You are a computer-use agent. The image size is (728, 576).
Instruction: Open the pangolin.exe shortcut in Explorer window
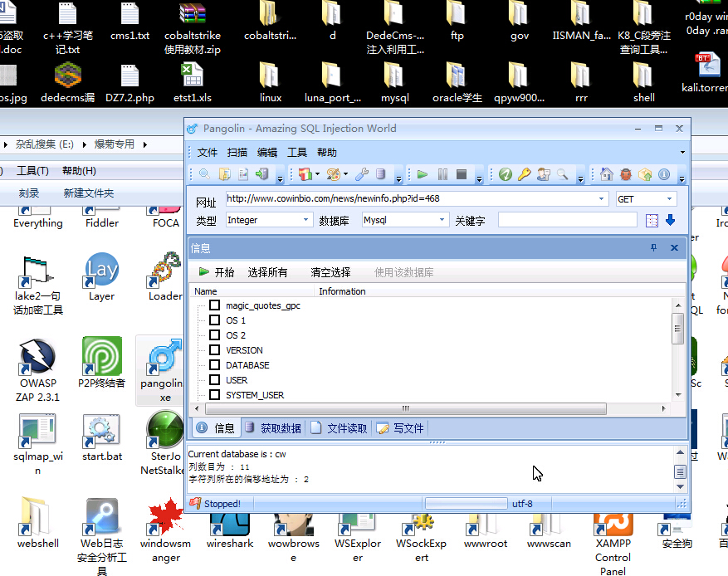click(x=162, y=371)
